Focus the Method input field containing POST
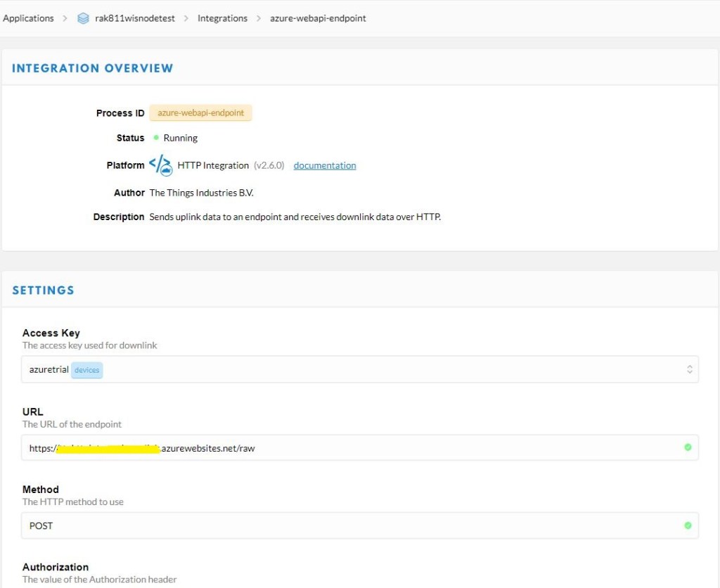This screenshot has width=720, height=588. coord(352,525)
